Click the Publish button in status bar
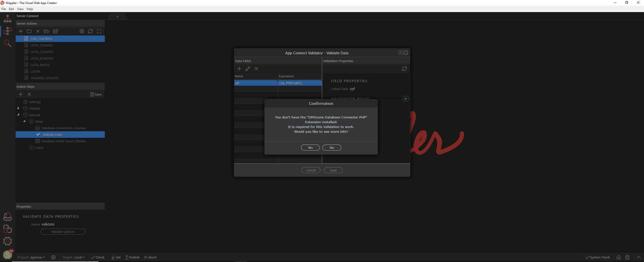This screenshot has width=644, height=262. [132, 257]
